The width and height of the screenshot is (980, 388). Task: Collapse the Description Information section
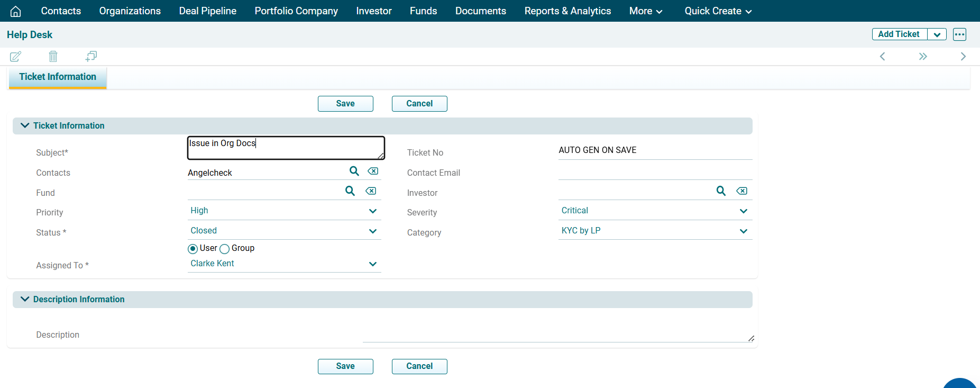tap(25, 299)
